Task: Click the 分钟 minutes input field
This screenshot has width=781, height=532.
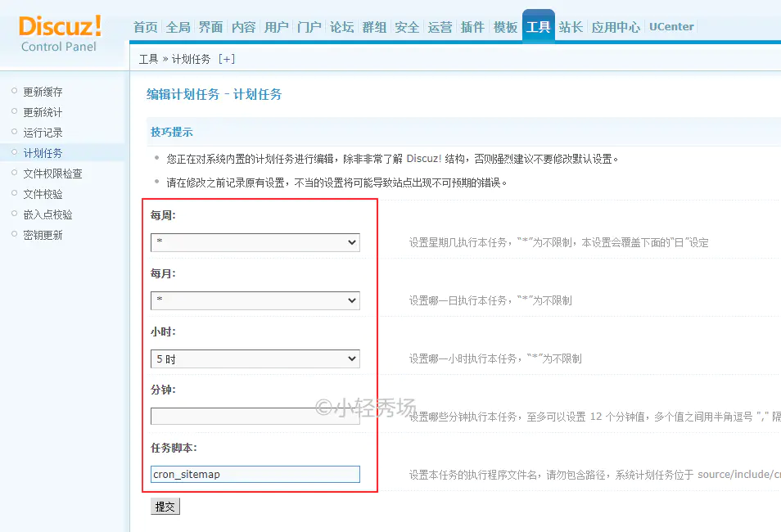Action: (x=255, y=416)
